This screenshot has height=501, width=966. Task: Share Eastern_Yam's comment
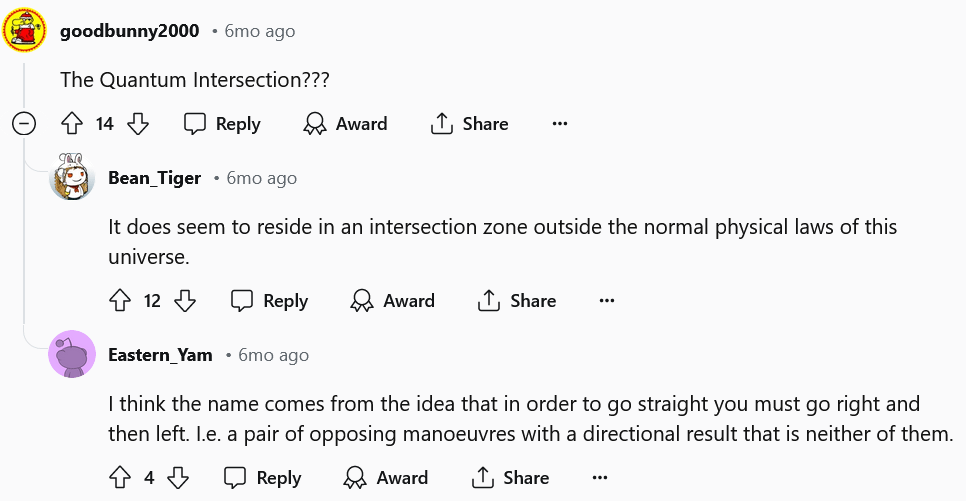pyautogui.click(x=510, y=478)
